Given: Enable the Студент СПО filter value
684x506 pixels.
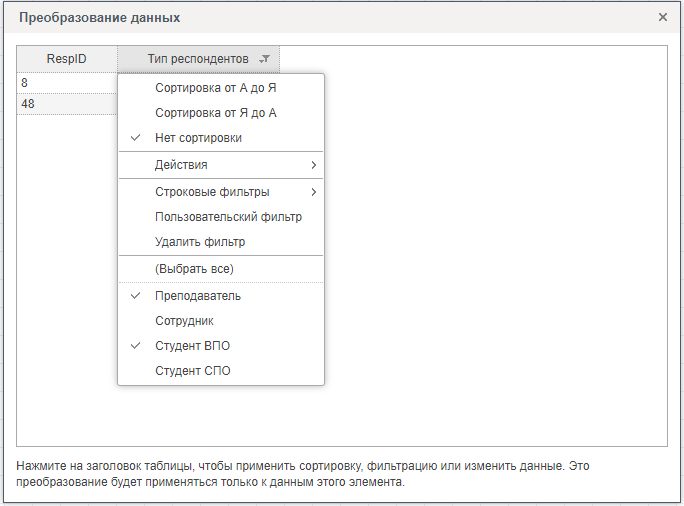Looking at the screenshot, I should [x=192, y=371].
